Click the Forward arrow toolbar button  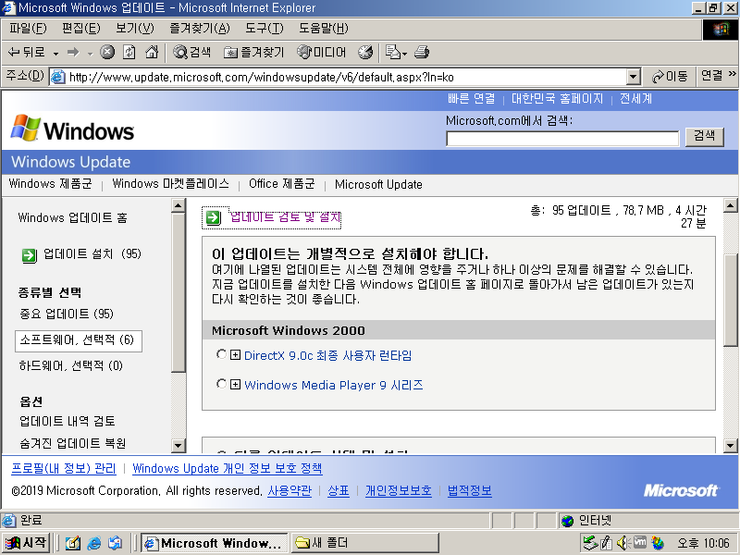[73, 52]
